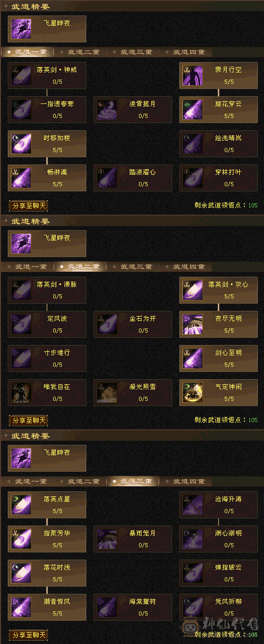264x644 pixels.
Task: Click the 旋花穿云 skill icon
Action: tap(192, 110)
